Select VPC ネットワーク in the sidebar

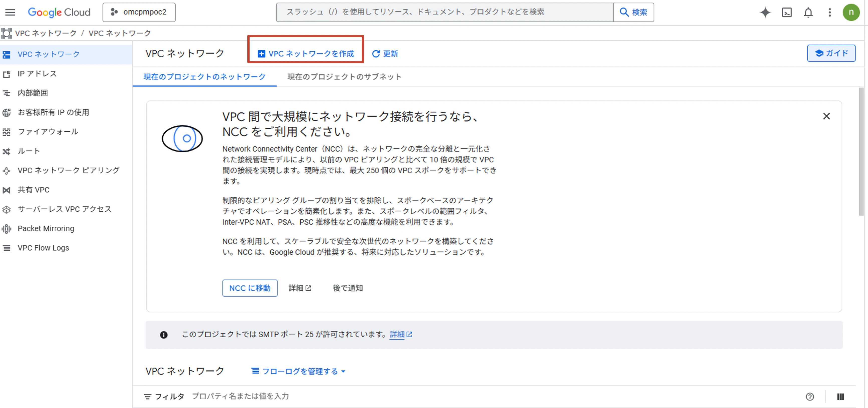66,54
